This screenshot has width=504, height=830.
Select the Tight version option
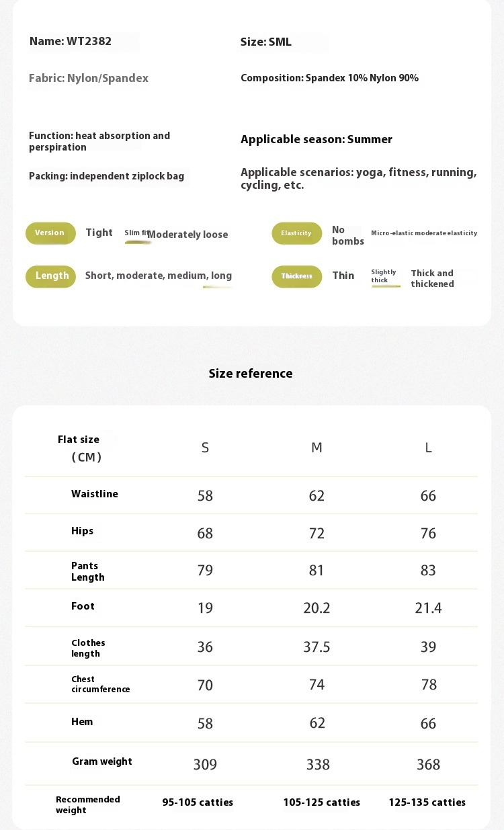tap(99, 233)
